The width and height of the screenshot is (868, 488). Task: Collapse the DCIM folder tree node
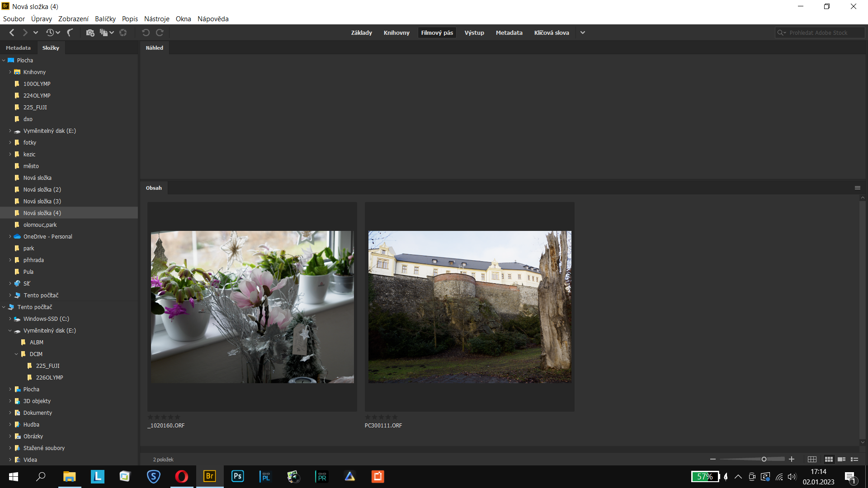tap(16, 354)
